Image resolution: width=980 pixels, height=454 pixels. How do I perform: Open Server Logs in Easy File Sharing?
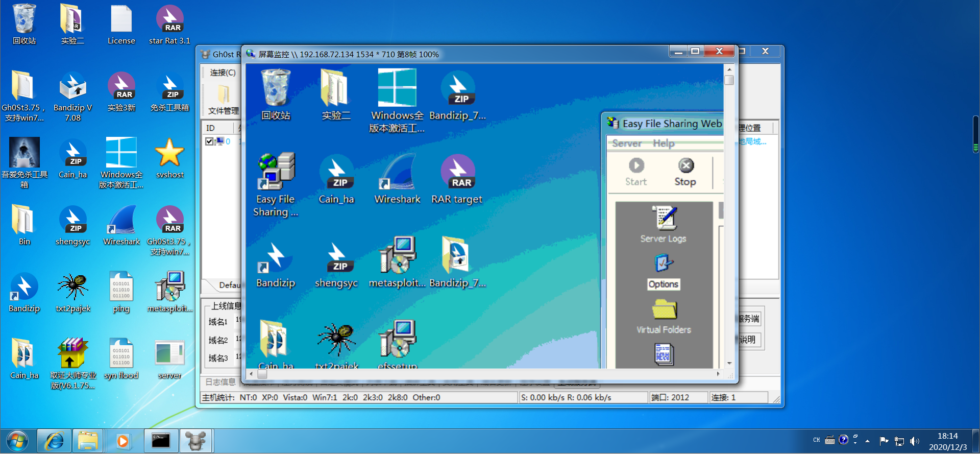point(664,224)
